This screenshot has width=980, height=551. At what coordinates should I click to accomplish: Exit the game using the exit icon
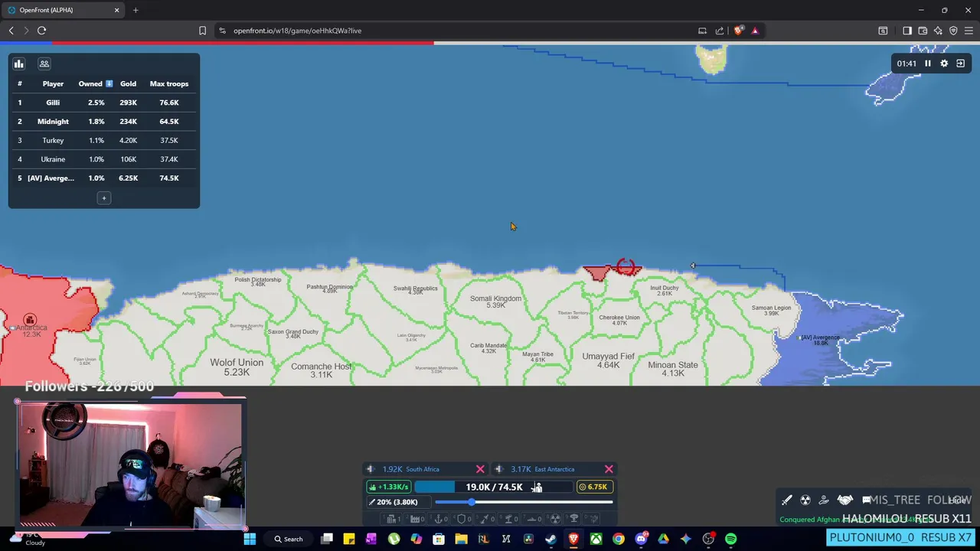pos(960,64)
